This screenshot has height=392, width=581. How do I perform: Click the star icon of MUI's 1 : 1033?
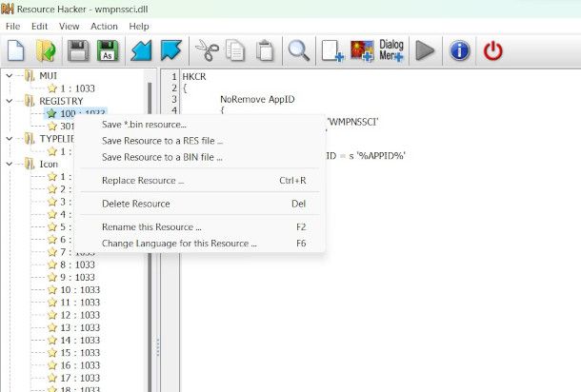pos(52,88)
